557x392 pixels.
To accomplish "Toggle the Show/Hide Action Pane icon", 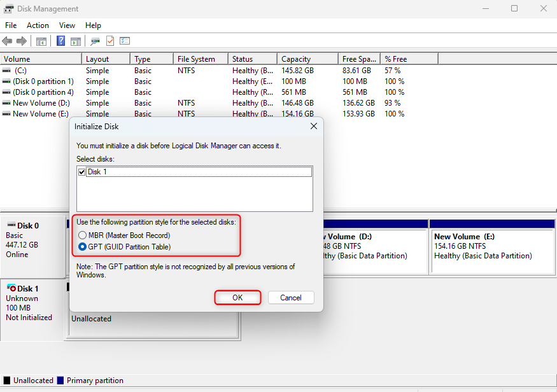I will tap(76, 41).
